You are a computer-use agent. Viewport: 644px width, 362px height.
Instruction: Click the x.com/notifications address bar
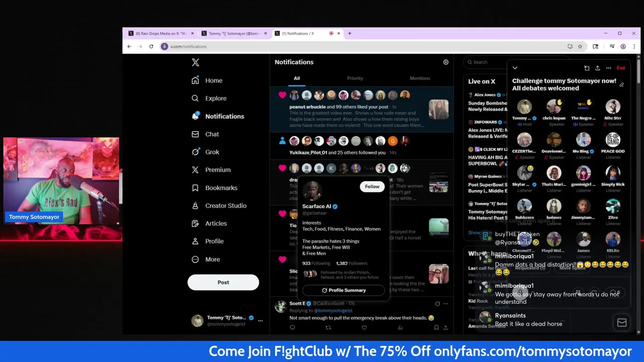tap(362, 46)
